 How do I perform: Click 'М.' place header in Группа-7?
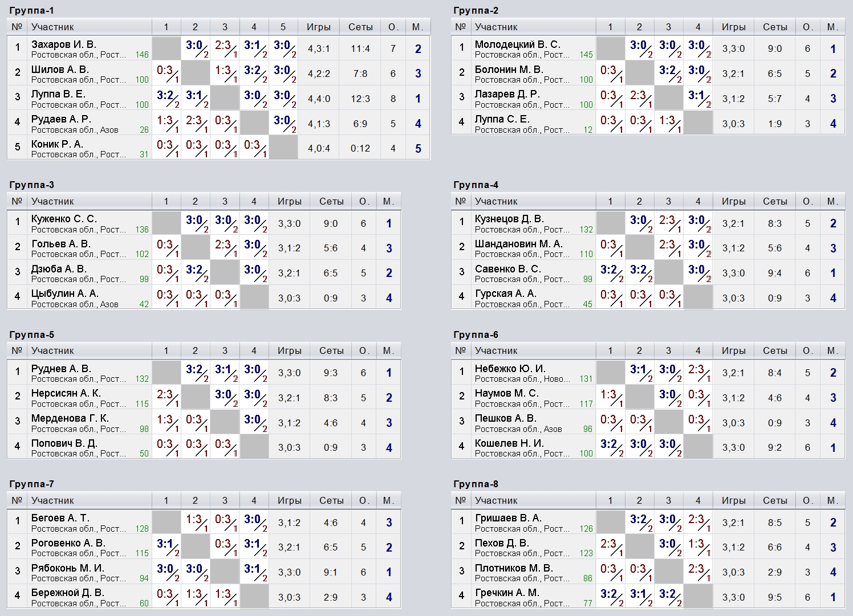389,500
